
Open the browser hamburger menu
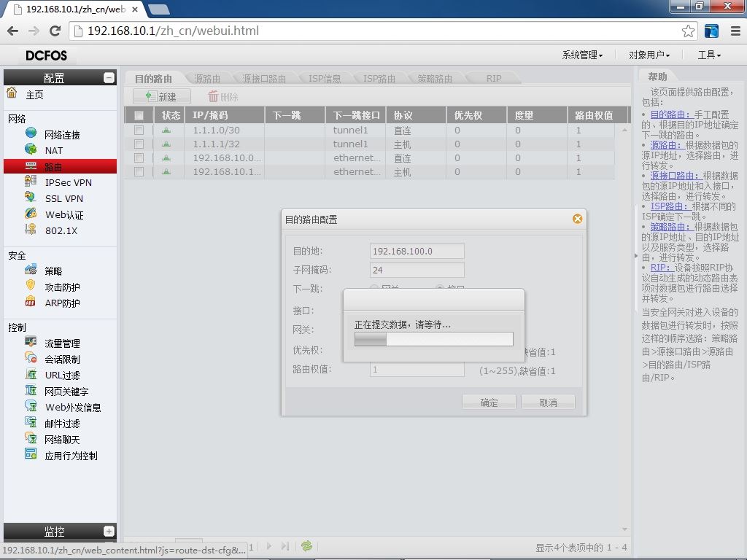[735, 31]
